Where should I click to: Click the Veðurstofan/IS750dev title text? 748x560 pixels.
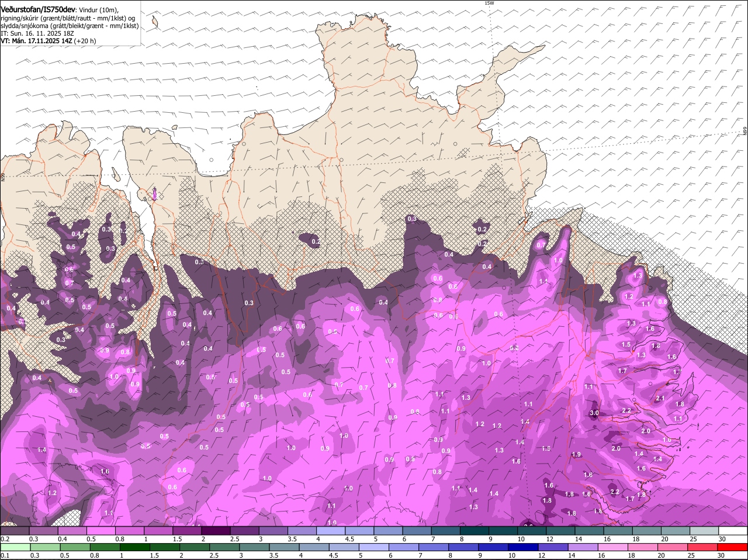tap(38, 9)
